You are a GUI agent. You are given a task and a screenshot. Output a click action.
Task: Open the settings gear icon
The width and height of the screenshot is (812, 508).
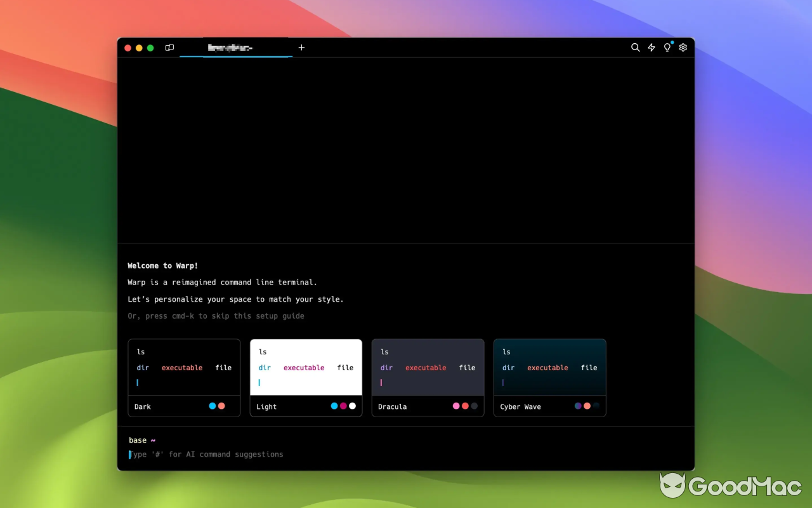(683, 48)
